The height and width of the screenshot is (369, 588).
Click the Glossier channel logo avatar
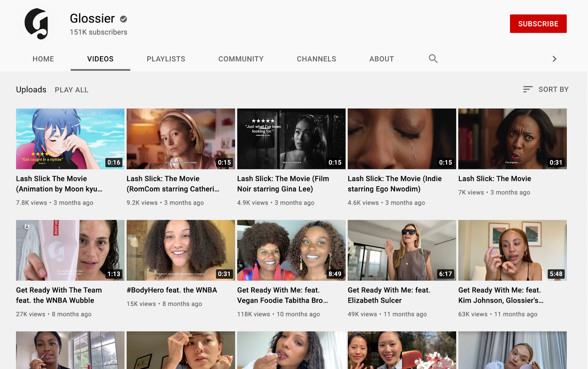click(x=37, y=24)
